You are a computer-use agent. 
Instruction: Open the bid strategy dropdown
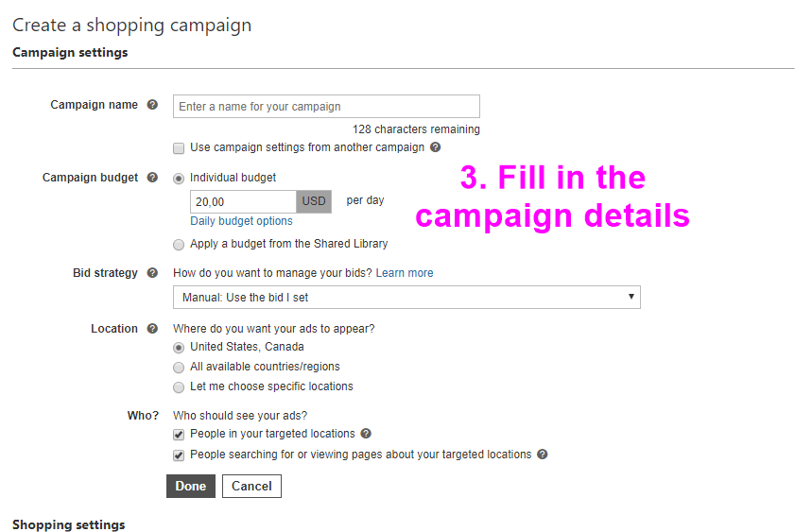point(406,298)
